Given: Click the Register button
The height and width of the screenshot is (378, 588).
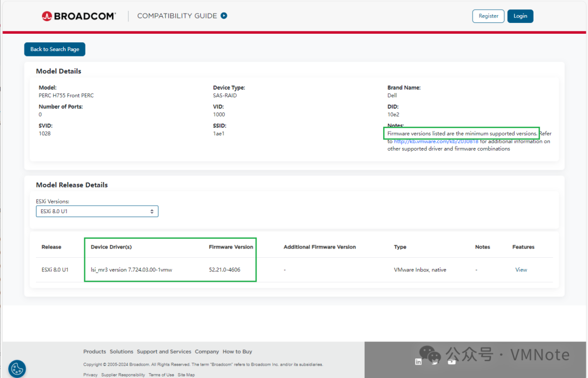Looking at the screenshot, I should click(x=488, y=16).
